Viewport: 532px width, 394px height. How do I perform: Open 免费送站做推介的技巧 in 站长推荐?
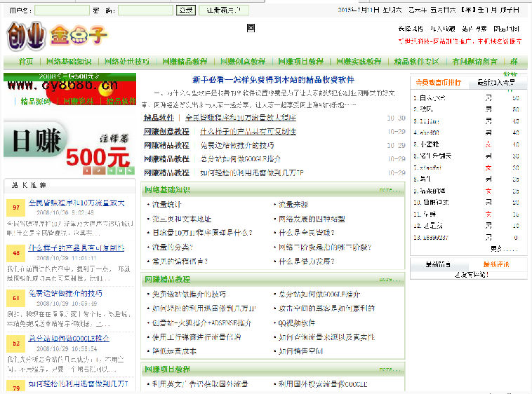point(65,293)
